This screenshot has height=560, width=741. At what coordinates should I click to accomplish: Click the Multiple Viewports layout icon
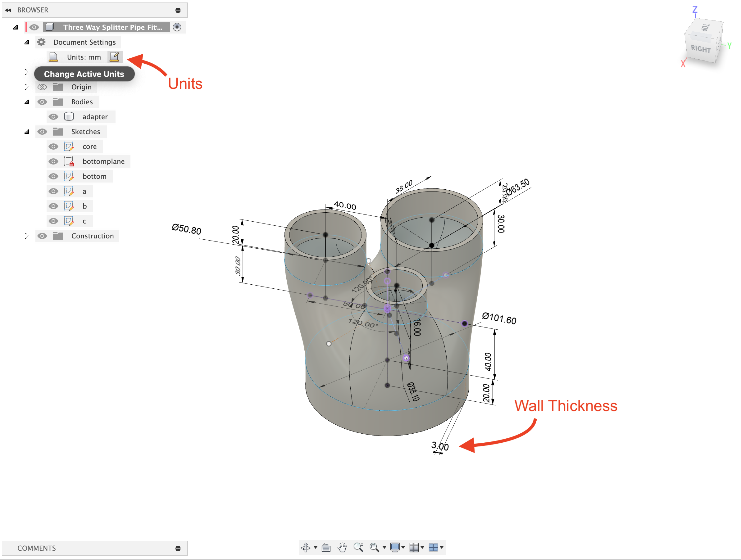tap(434, 548)
